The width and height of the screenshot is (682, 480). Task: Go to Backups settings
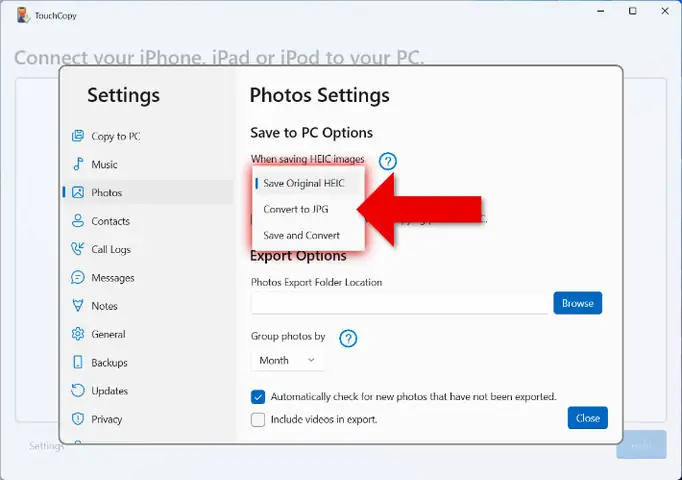148,362
